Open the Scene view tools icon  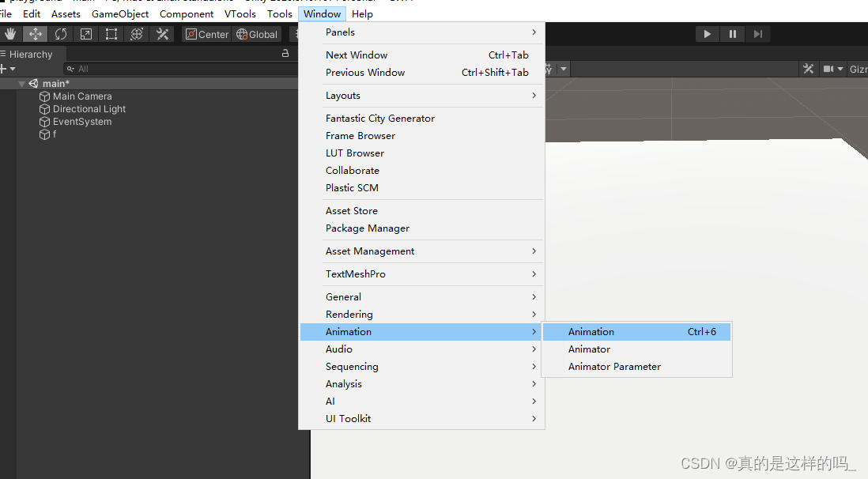click(x=808, y=69)
